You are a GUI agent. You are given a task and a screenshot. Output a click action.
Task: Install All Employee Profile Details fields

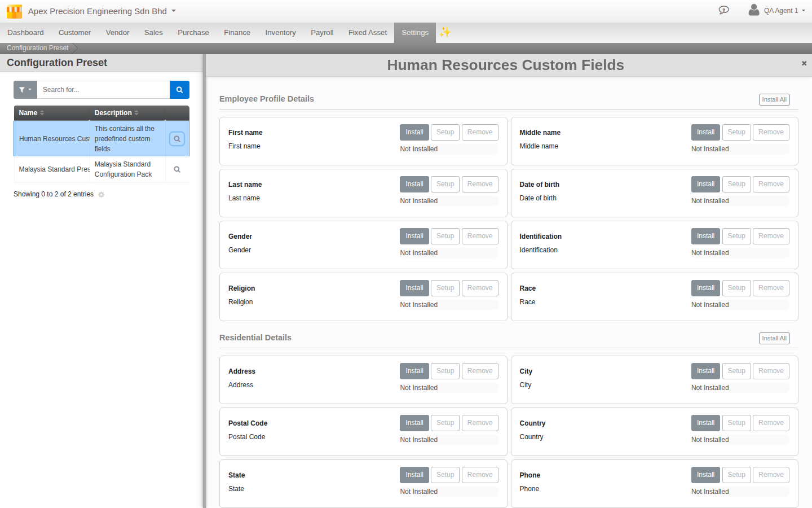[x=774, y=100]
